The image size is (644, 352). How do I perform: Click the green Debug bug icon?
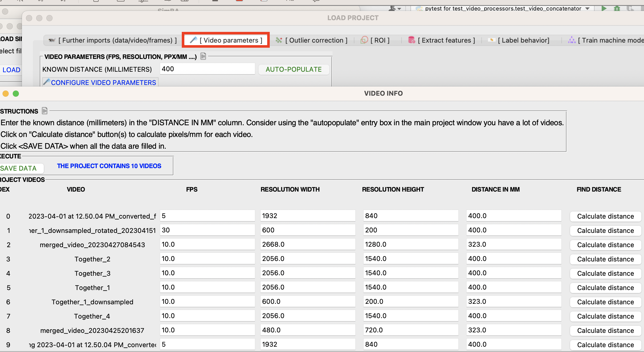coord(617,8)
